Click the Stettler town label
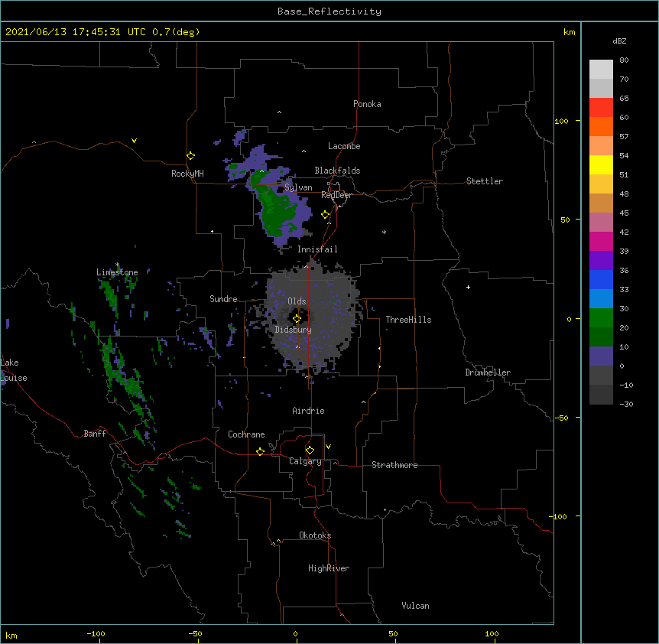This screenshot has width=659, height=644. [x=485, y=181]
